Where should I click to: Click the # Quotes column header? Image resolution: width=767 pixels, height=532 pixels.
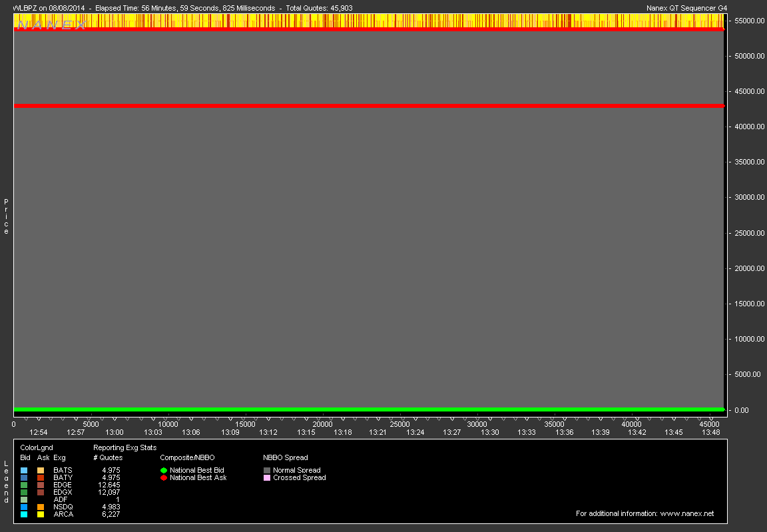(108, 457)
